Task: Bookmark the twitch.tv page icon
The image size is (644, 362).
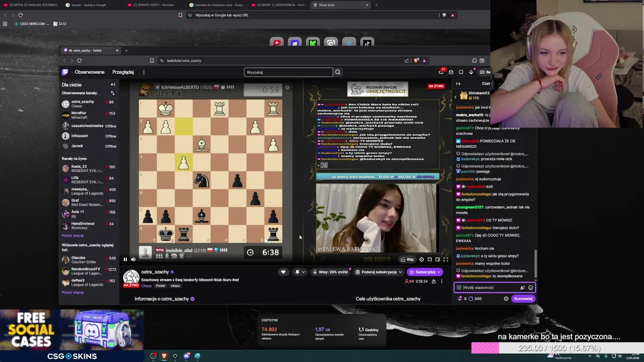Action: click(x=151, y=60)
